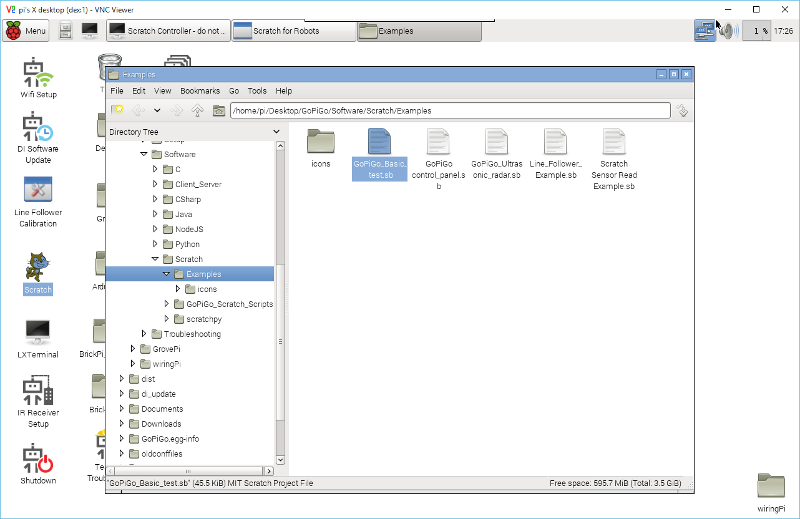Open the wiringPi desktop folder

coord(771,492)
